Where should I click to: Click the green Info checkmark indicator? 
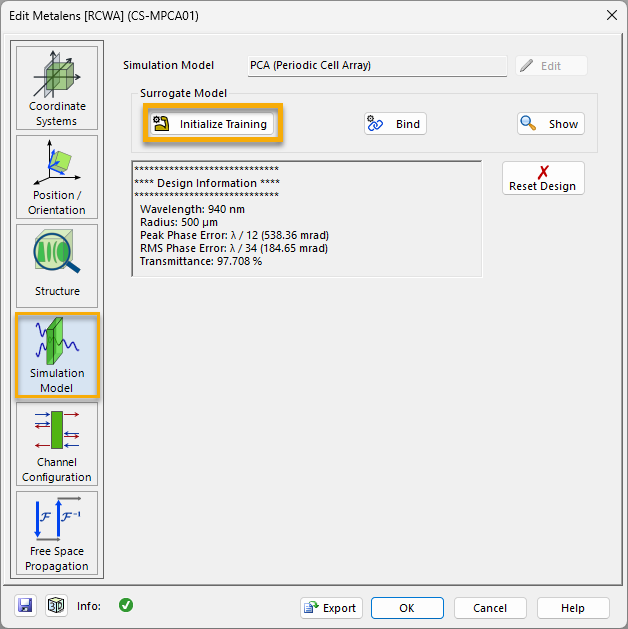coord(126,605)
